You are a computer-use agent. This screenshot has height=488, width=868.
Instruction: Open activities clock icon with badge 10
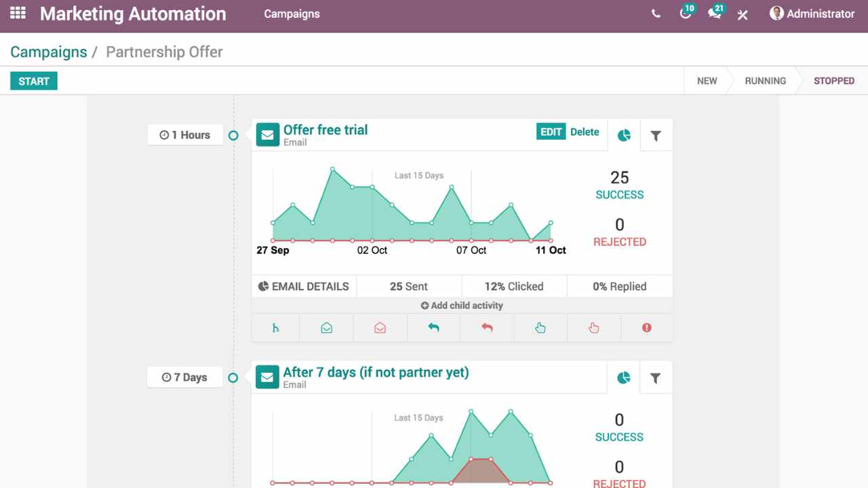pos(687,12)
